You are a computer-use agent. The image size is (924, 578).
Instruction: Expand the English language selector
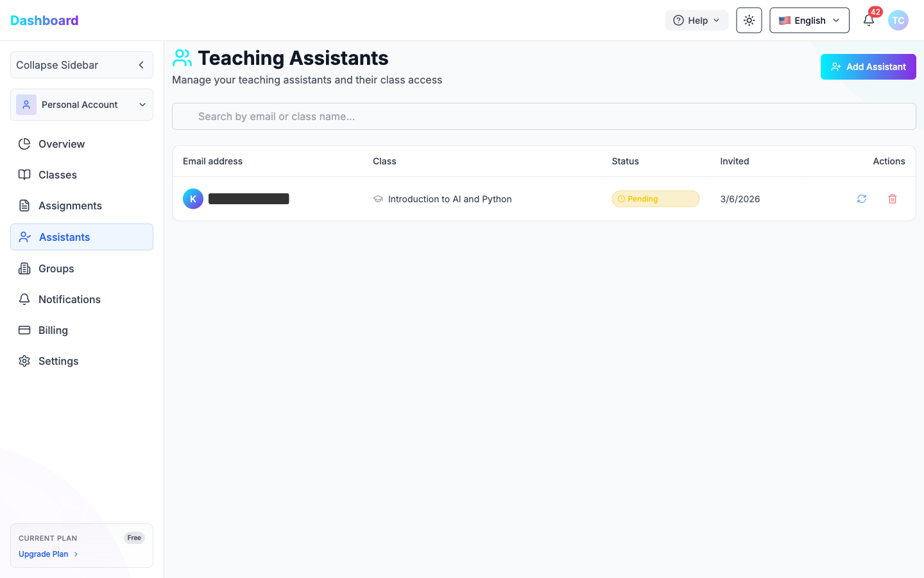pyautogui.click(x=809, y=21)
